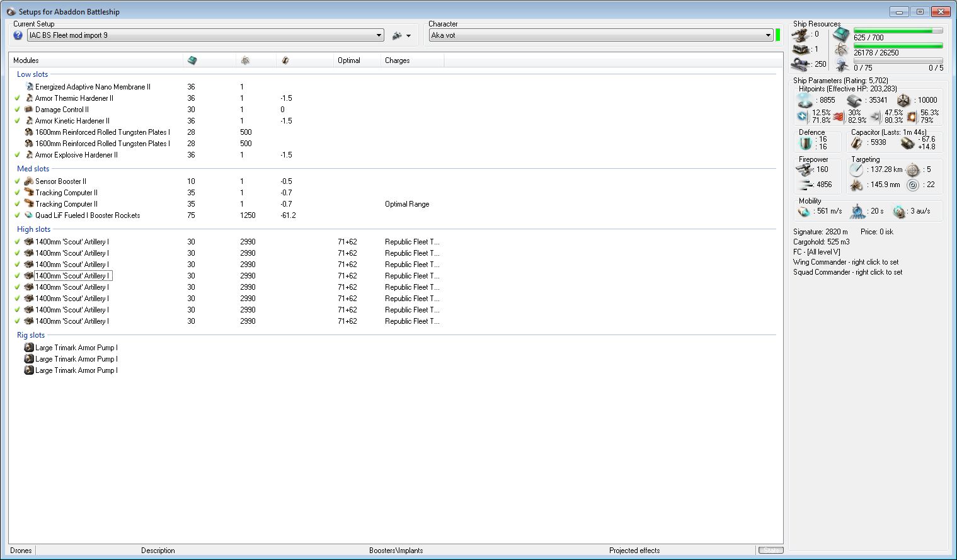Collapse the High slots group
Image resolution: width=957 pixels, height=560 pixels.
[x=33, y=229]
